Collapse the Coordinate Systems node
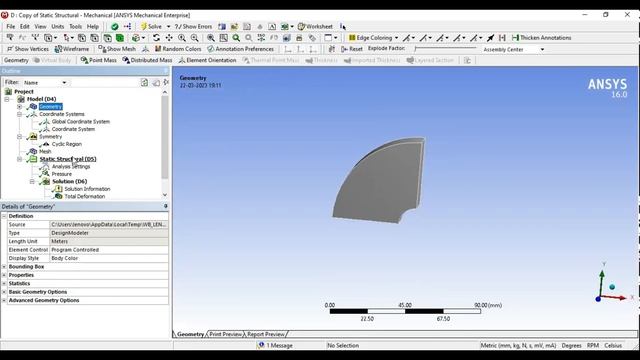The height and width of the screenshot is (360, 640). pyautogui.click(x=19, y=114)
